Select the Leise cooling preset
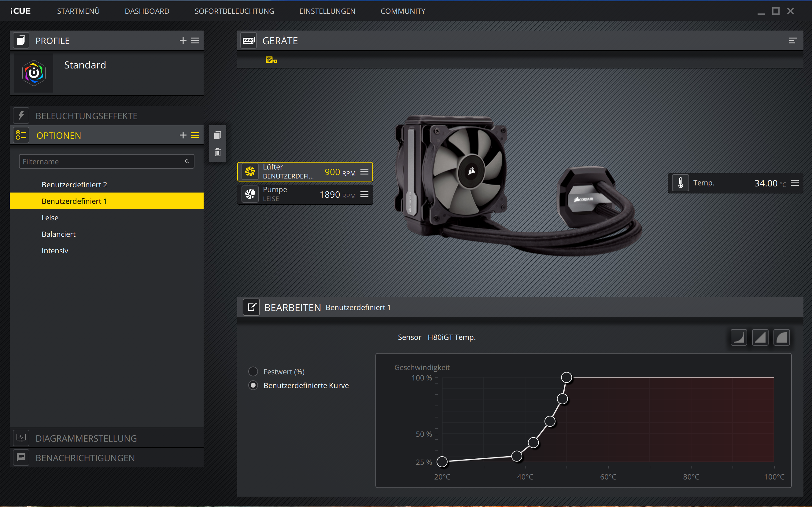812x507 pixels. tap(50, 218)
